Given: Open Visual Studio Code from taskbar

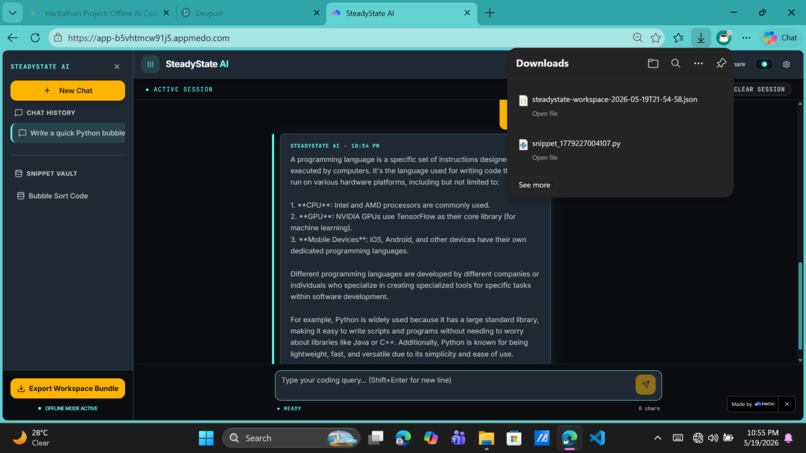Looking at the screenshot, I should point(597,438).
